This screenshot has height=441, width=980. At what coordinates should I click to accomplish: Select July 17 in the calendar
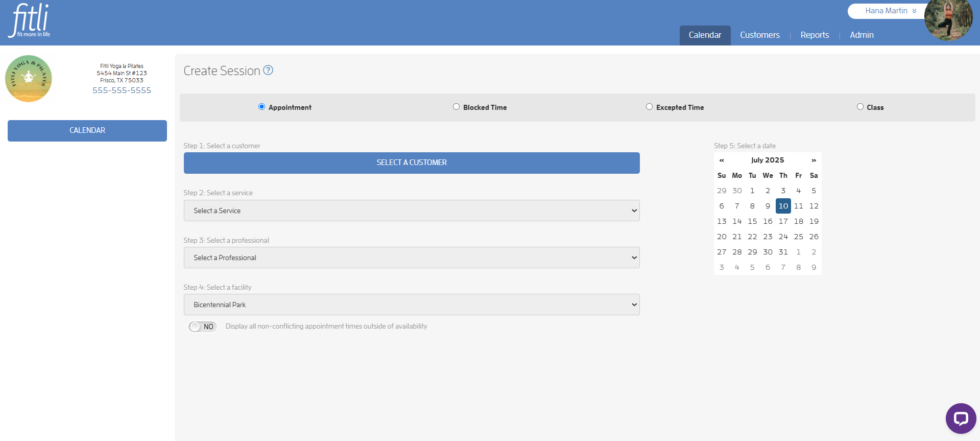click(x=783, y=221)
